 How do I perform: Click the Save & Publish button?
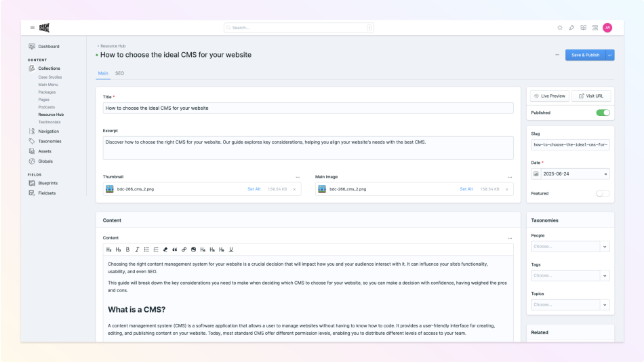coord(585,55)
